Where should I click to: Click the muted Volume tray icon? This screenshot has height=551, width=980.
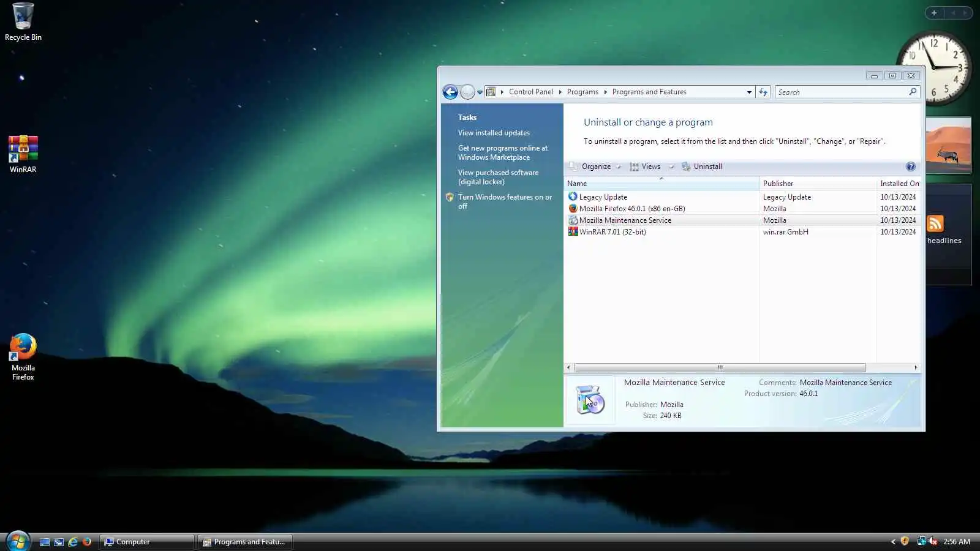point(933,541)
